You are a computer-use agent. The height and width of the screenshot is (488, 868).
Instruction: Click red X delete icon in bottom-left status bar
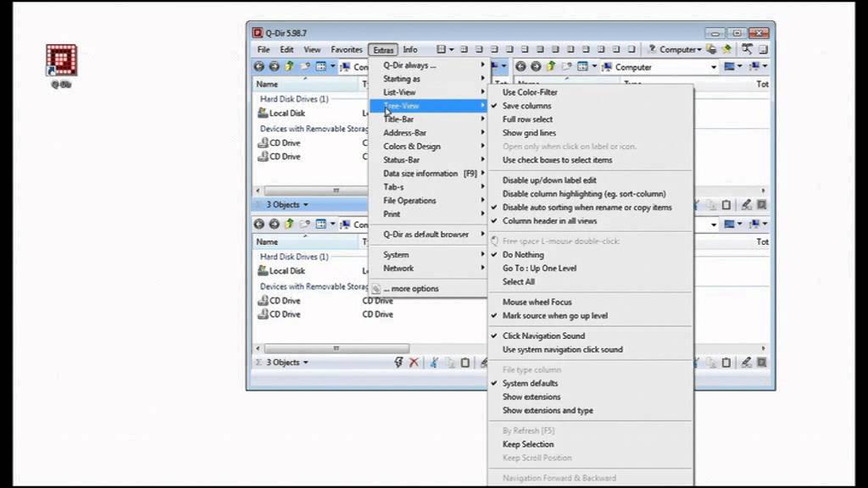(x=414, y=363)
